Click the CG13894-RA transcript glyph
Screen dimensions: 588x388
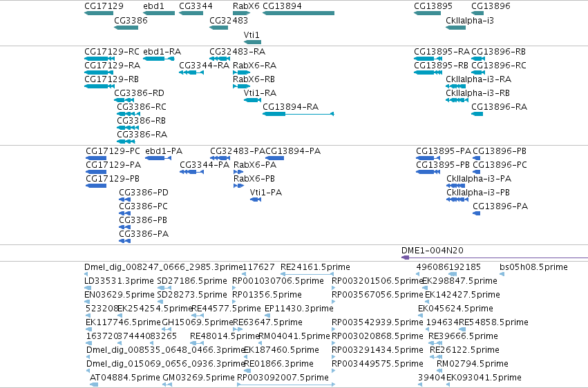tap(298, 114)
